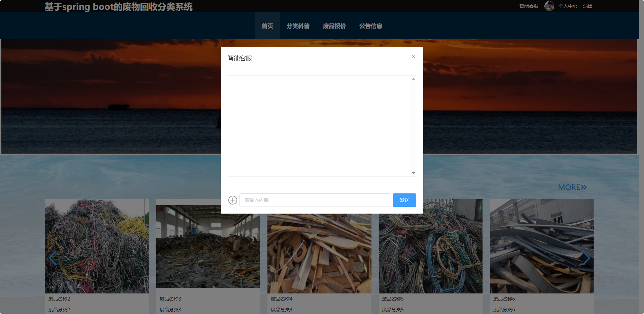Image resolution: width=644 pixels, height=314 pixels.
Task: Send the message with 发送 button
Action: pyautogui.click(x=405, y=200)
